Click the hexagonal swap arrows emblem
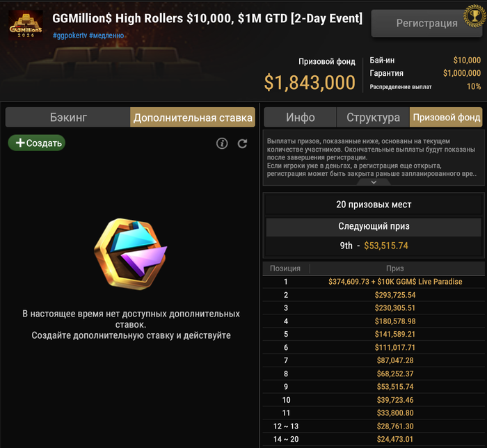This screenshot has height=448, width=487. [131, 254]
